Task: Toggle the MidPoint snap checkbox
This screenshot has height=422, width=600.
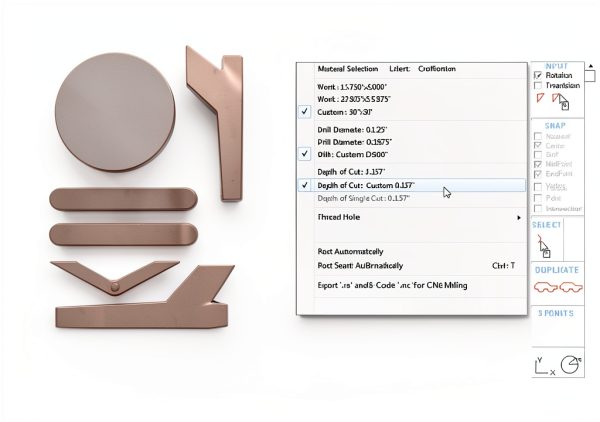Action: click(x=538, y=164)
